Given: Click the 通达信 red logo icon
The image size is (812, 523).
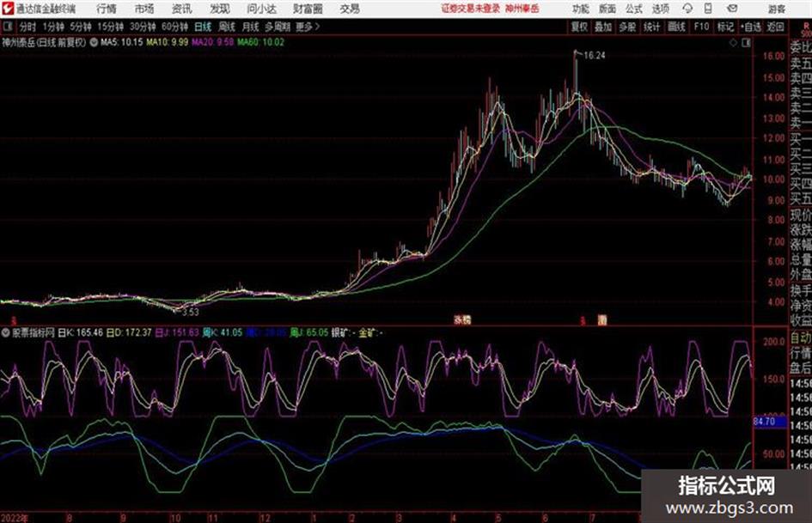Looking at the screenshot, I should 7,9.
